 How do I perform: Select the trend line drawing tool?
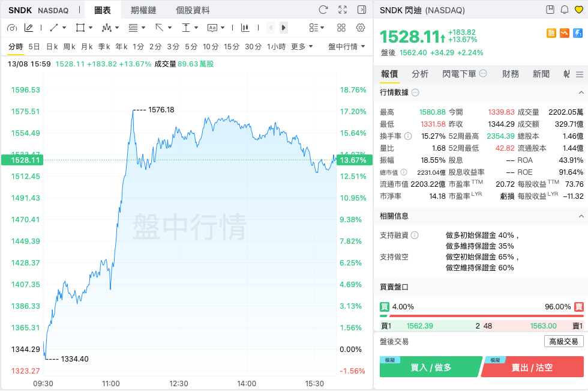click(x=54, y=28)
